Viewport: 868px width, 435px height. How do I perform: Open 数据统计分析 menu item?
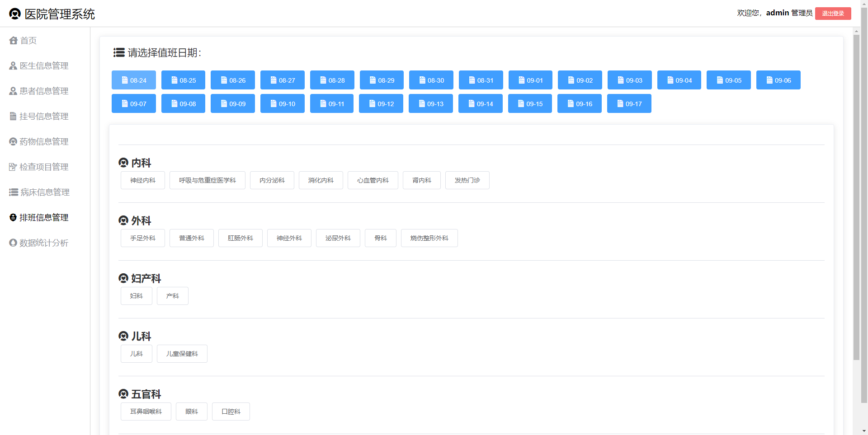click(x=45, y=243)
